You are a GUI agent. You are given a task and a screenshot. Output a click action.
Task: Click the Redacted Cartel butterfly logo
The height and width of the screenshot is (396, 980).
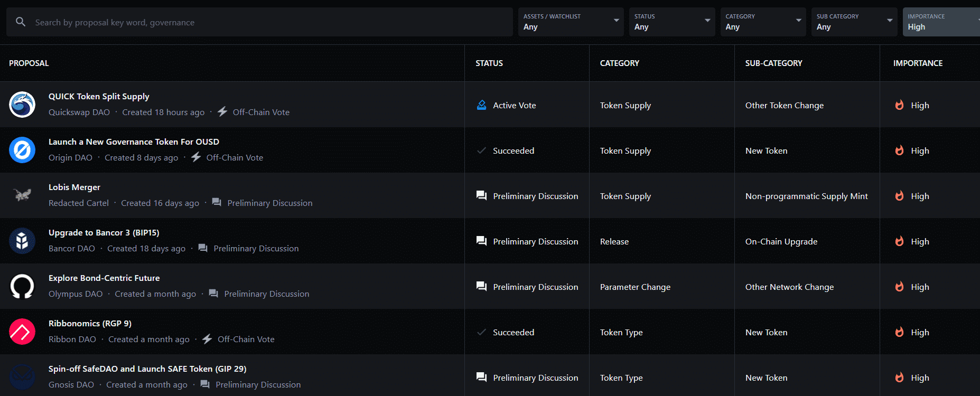[22, 195]
